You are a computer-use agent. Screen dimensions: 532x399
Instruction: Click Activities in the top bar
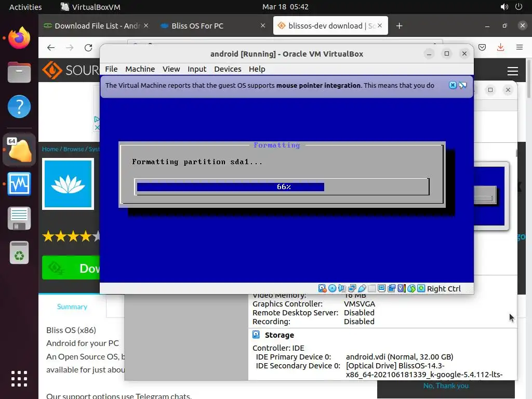point(25,7)
